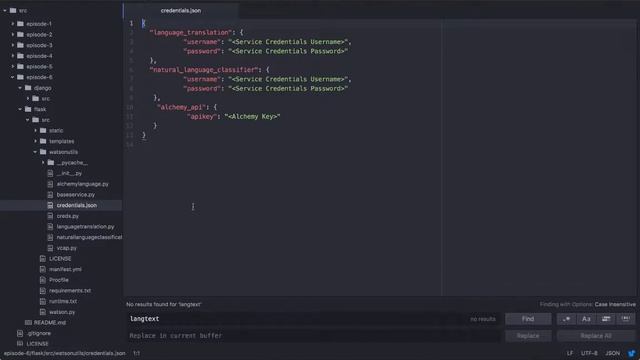Expand the templates folder arrow
Viewport: 640px width, 360px height.
coord(36,141)
